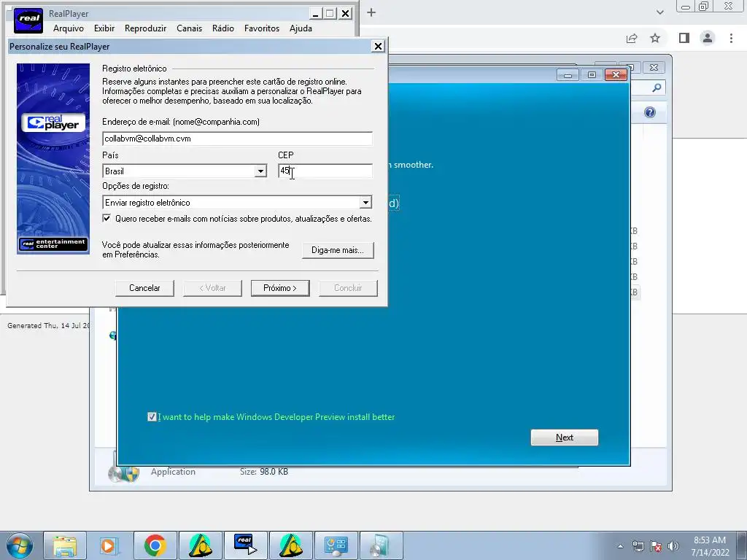Open the Chrome three-dot menu
This screenshot has width=747, height=560.
[x=731, y=38]
